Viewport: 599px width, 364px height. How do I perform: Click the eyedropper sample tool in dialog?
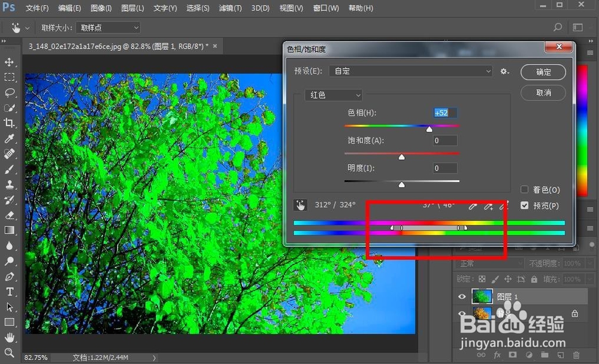coord(473,207)
